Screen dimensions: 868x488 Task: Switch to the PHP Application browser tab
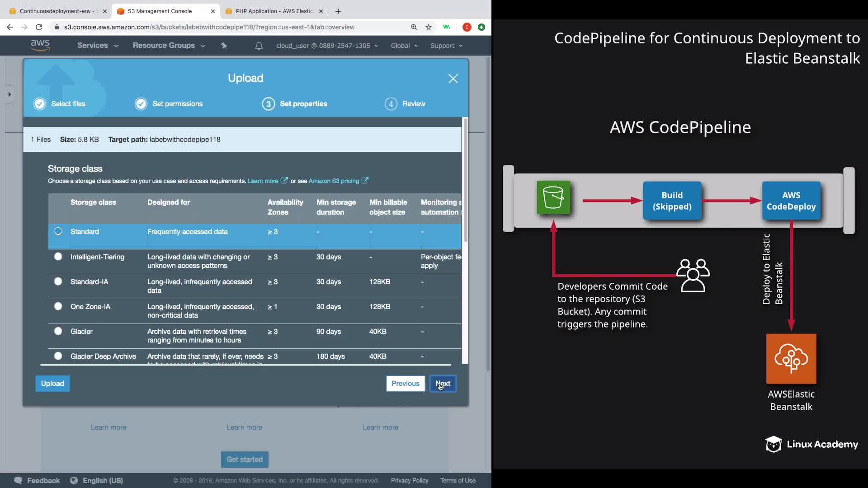pos(274,11)
